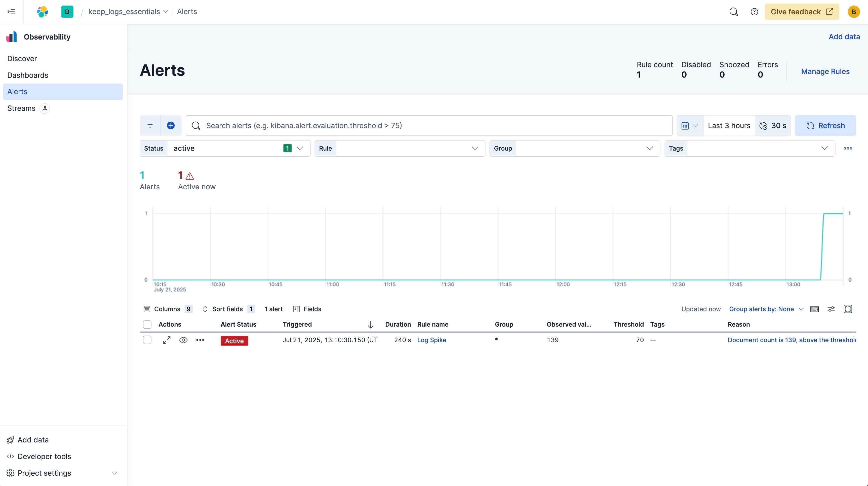This screenshot has width=868, height=486.
Task: Enter fullscreen mode for alerts table
Action: tap(847, 309)
